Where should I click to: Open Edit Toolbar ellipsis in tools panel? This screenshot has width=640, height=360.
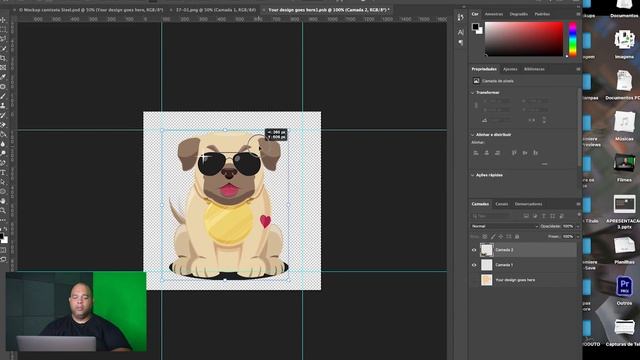point(3,220)
